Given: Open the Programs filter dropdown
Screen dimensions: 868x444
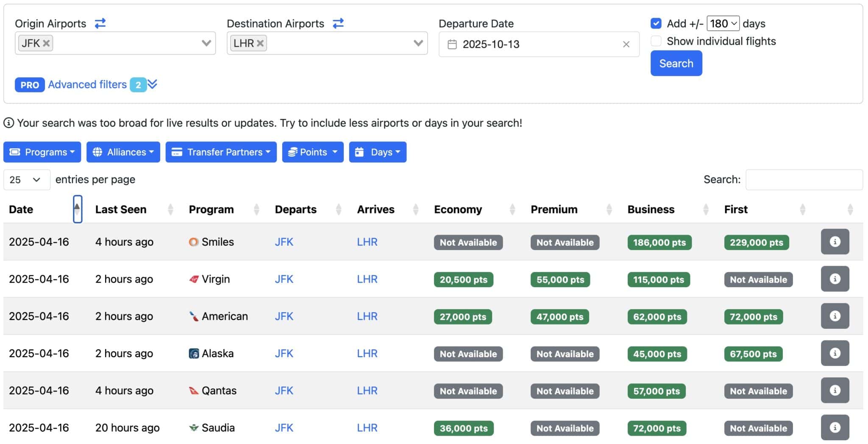Looking at the screenshot, I should point(42,152).
